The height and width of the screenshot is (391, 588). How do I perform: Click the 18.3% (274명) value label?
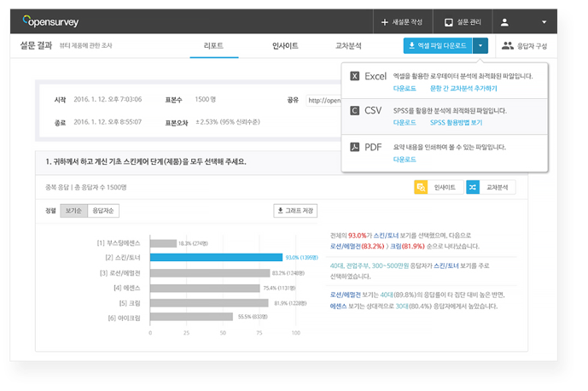[193, 243]
